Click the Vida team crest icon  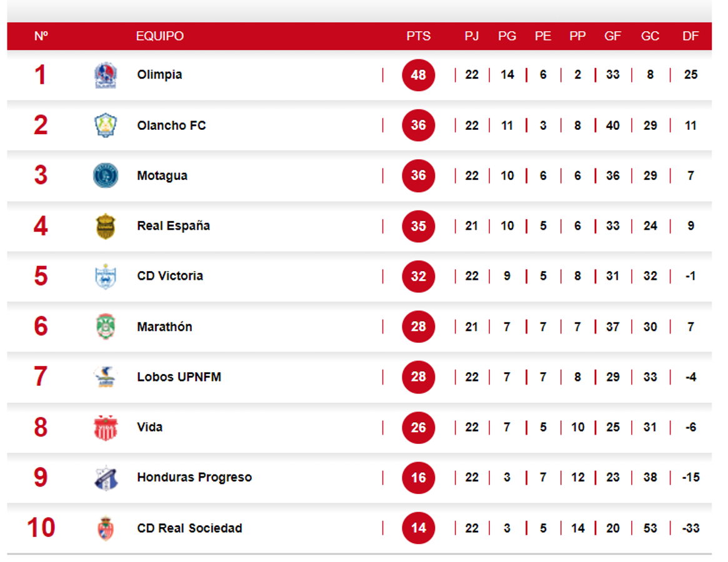coord(105,428)
